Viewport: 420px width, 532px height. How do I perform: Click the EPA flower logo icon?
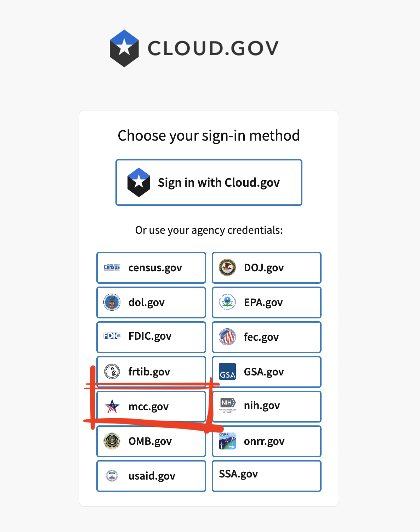[227, 302]
